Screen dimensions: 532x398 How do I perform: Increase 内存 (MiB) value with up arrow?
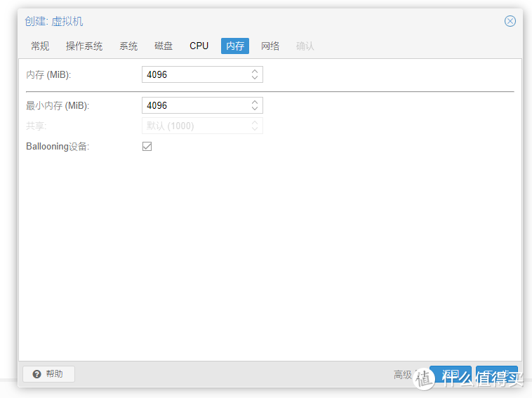coord(255,72)
